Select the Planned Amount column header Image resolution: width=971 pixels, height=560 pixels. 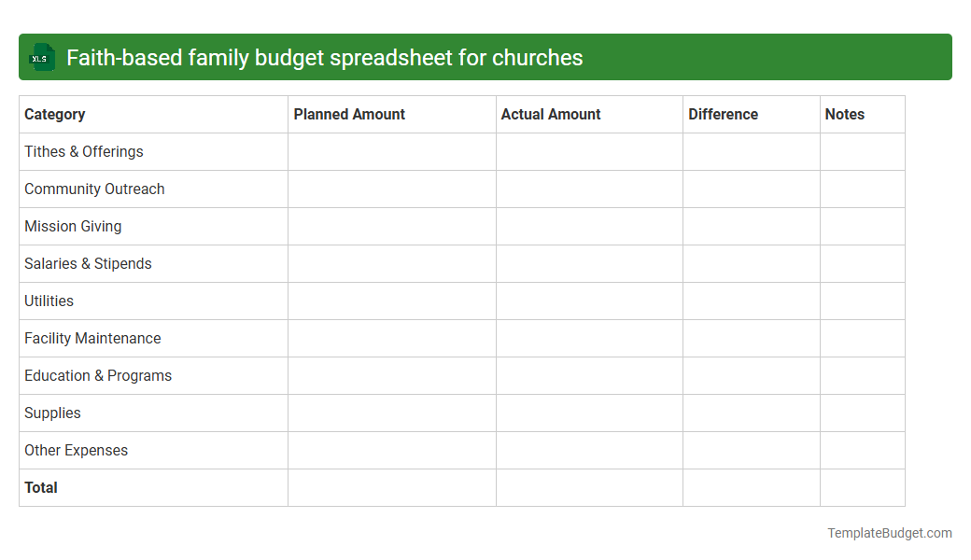349,114
